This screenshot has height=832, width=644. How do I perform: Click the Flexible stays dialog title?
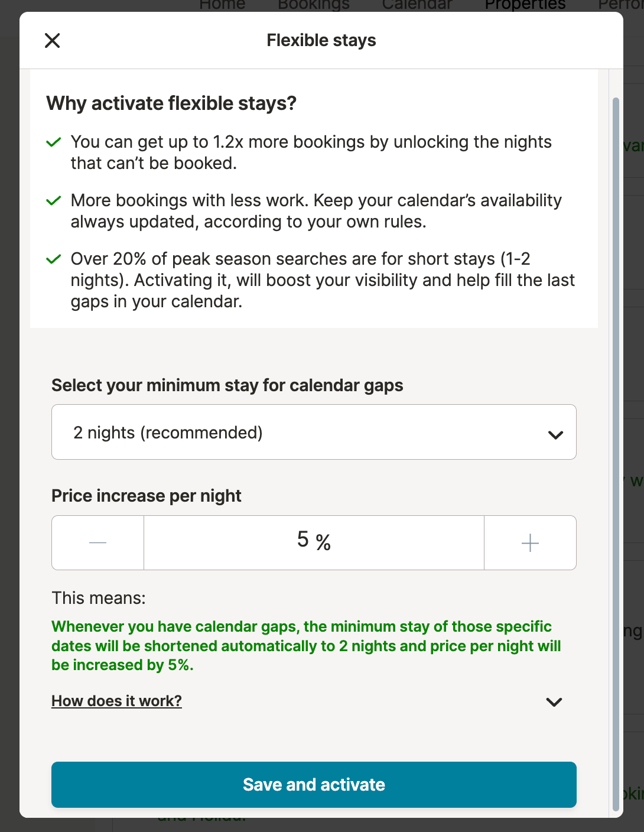tap(321, 40)
